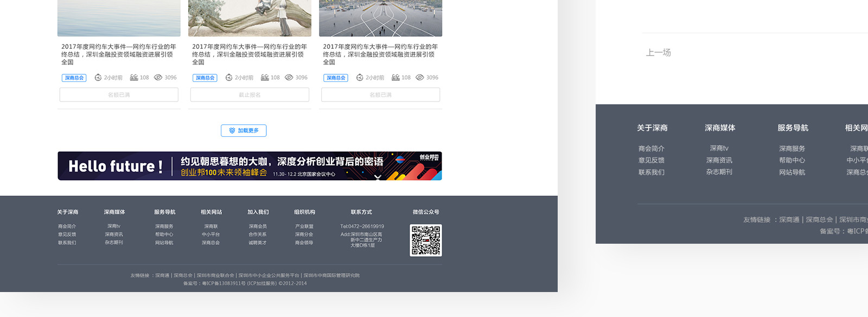Click 帮助中心 in the enlarged right footer
Viewport: 868px width, 317px height.
point(792,160)
